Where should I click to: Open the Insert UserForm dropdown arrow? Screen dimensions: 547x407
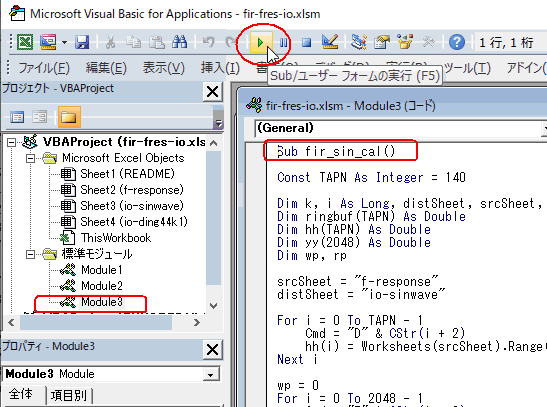coord(65,43)
